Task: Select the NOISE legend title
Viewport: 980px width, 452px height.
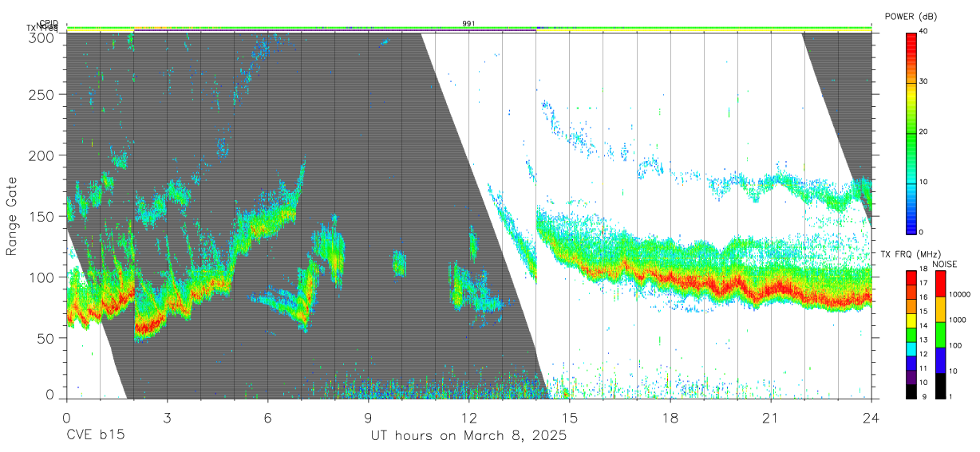Action: tap(946, 264)
